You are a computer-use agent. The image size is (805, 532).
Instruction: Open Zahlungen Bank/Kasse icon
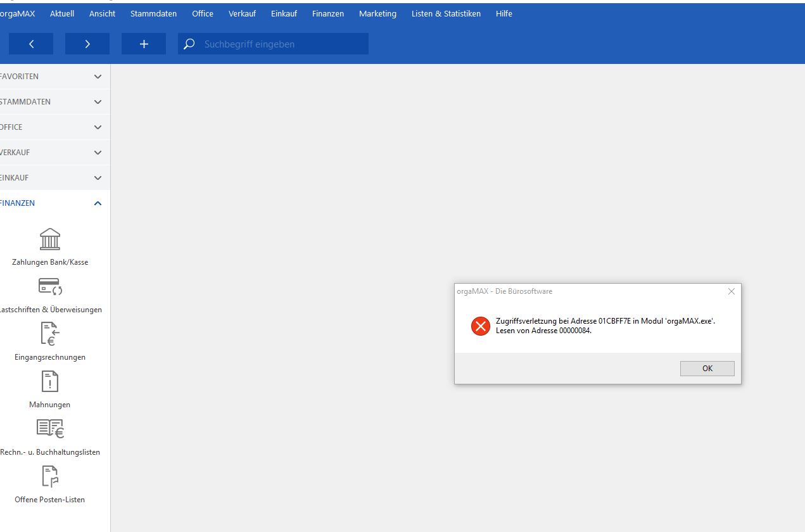click(50, 239)
